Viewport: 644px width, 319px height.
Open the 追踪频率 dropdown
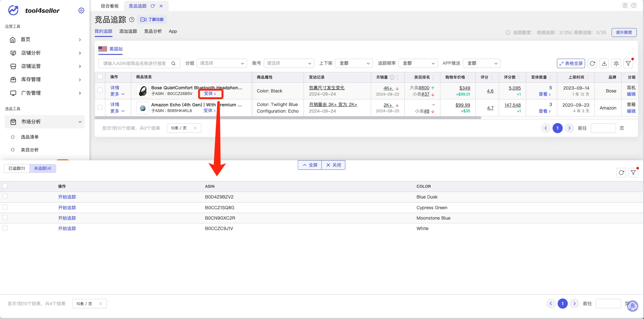pos(418,63)
